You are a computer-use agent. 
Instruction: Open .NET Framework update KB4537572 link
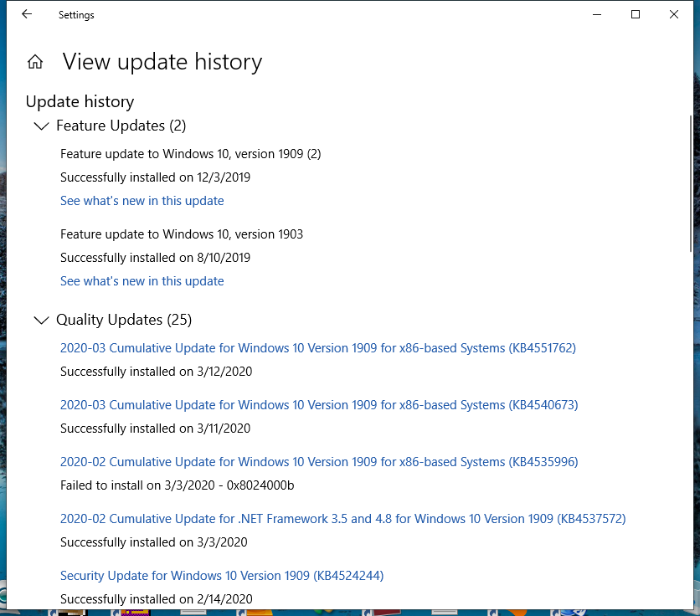click(x=342, y=519)
